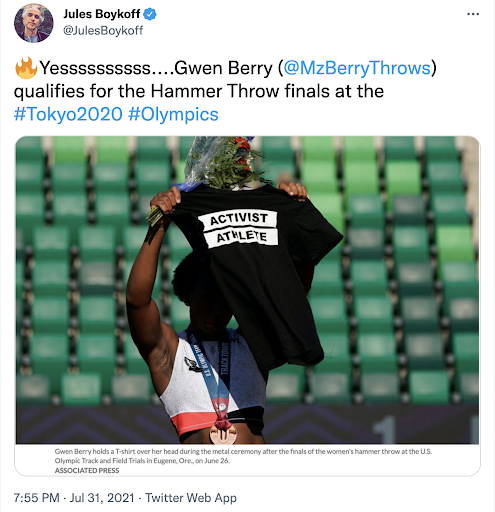Click the blue verified badge
This screenshot has width=495, height=512.
150,14
